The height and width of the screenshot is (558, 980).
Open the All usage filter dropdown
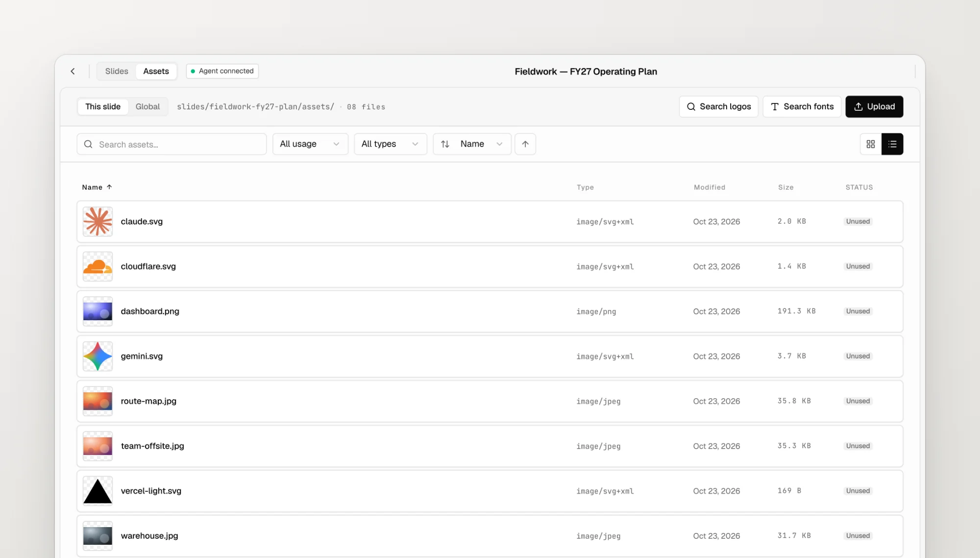[310, 144]
